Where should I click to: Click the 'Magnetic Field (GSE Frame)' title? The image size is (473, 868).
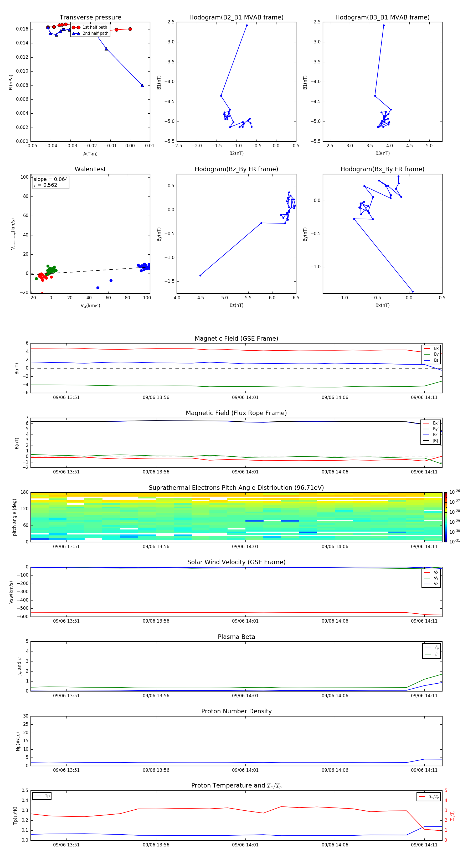(236, 339)
